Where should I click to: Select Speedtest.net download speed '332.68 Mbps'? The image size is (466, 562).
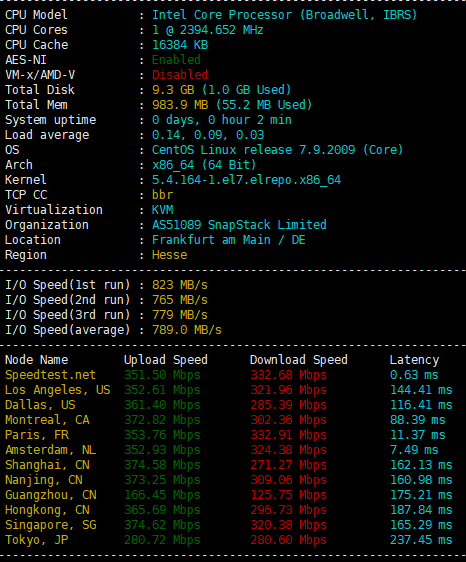coord(288,375)
